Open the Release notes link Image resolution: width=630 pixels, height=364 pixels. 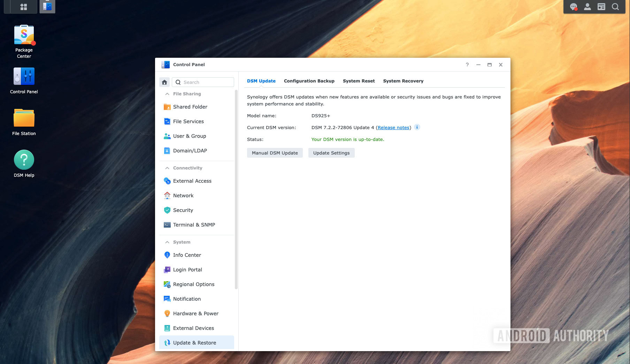pos(393,127)
